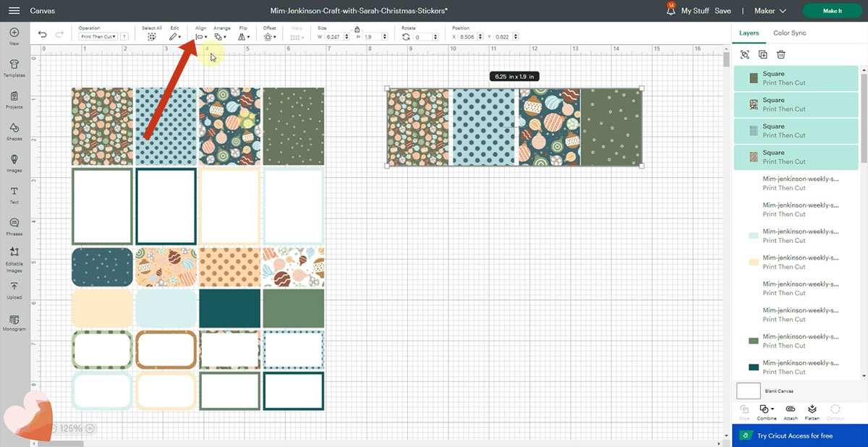Toggle the size aspect ratio lock
The image size is (868, 447).
[x=357, y=29]
